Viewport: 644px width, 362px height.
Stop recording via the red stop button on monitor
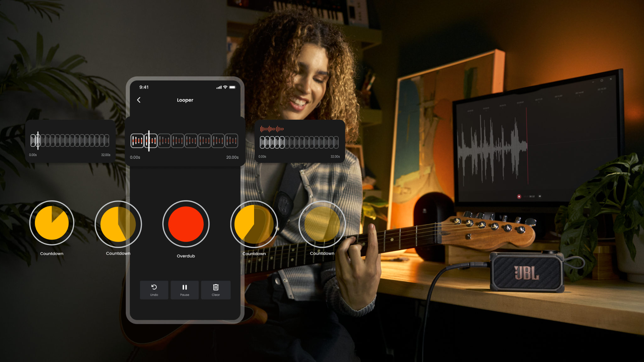tap(519, 196)
